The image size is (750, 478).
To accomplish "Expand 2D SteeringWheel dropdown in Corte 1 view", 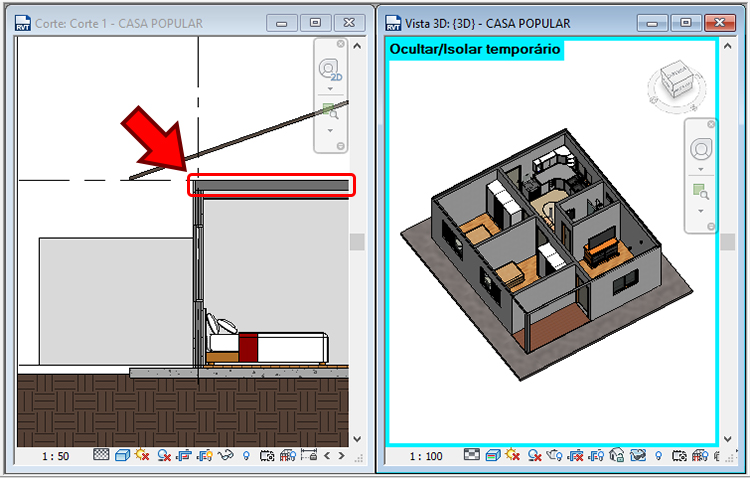I will click(x=330, y=89).
